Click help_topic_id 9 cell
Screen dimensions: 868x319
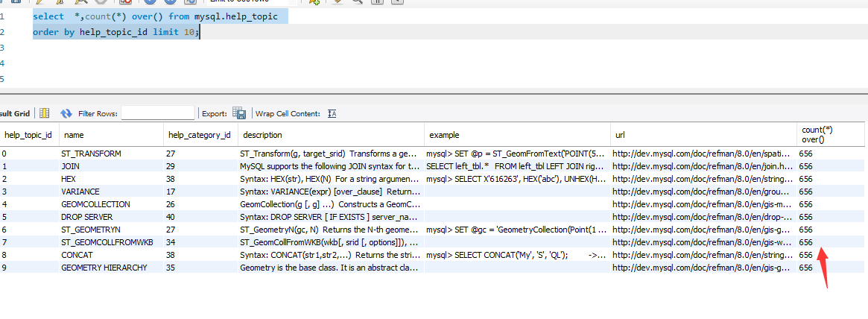point(28,268)
